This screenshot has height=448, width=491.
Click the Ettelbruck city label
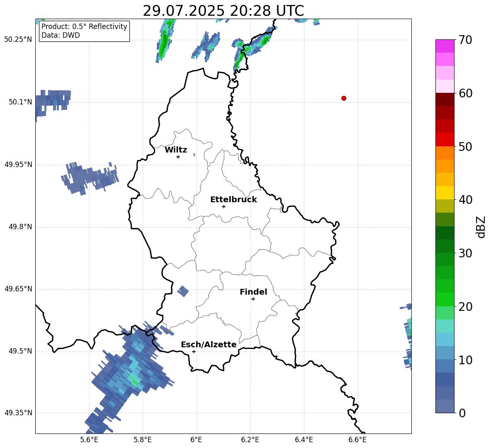(233, 200)
